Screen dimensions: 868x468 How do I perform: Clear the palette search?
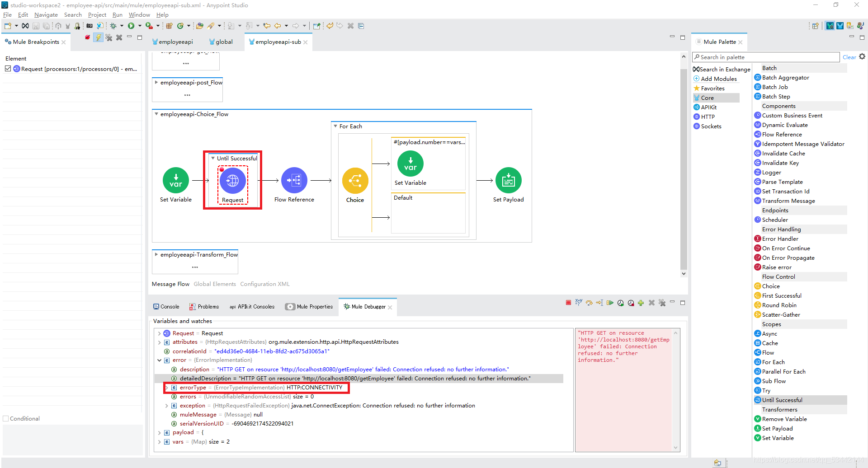(849, 57)
